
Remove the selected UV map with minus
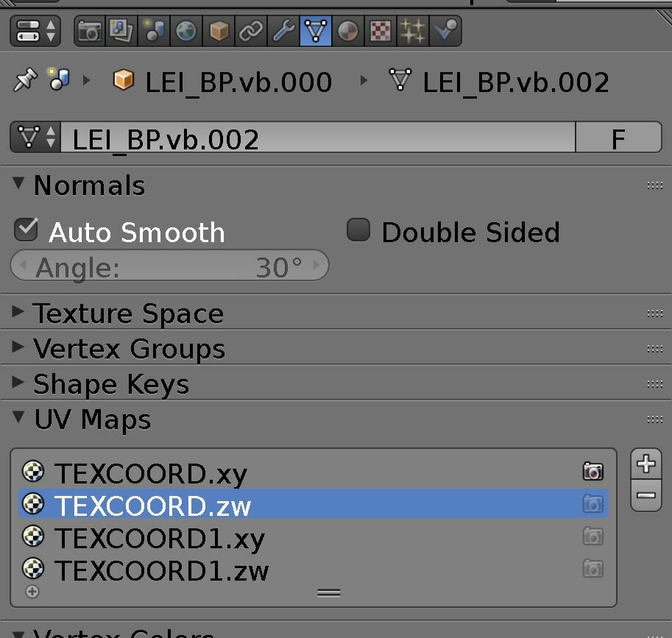tap(646, 495)
